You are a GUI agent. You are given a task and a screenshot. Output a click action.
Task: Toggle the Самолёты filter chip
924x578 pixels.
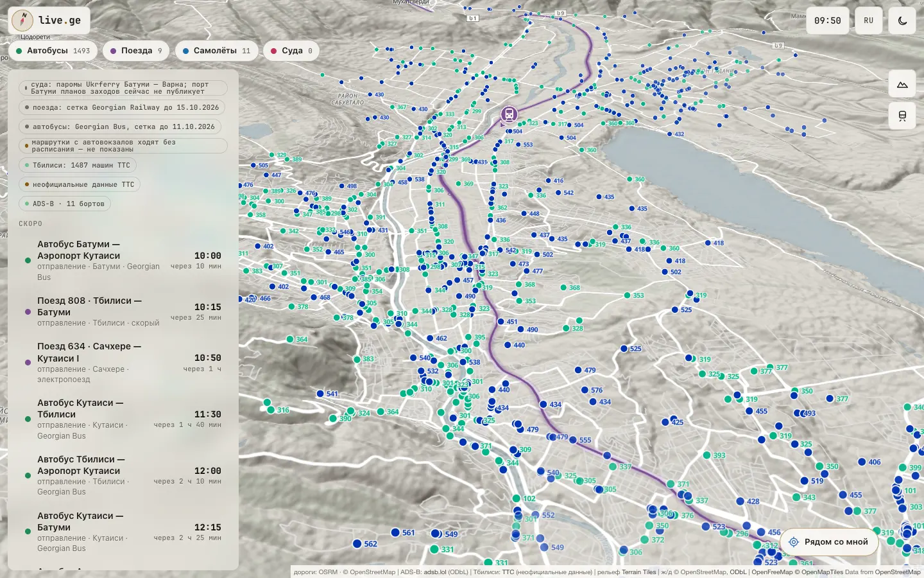(217, 51)
